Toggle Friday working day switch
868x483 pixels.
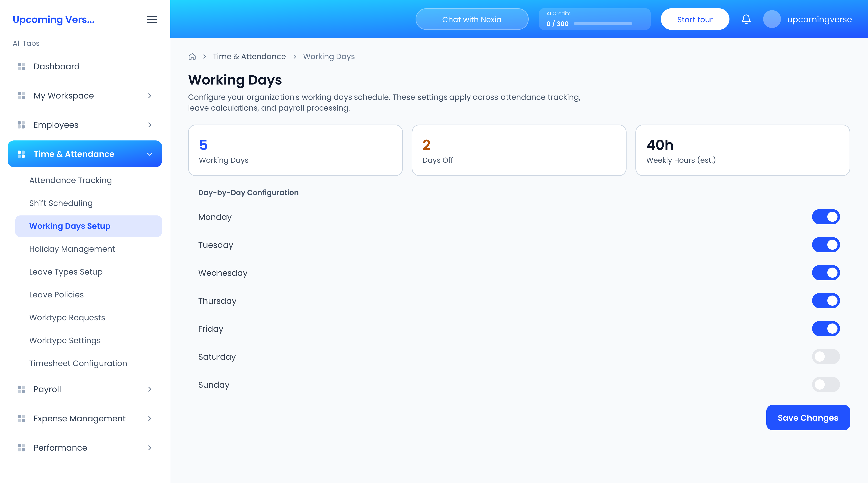(826, 329)
